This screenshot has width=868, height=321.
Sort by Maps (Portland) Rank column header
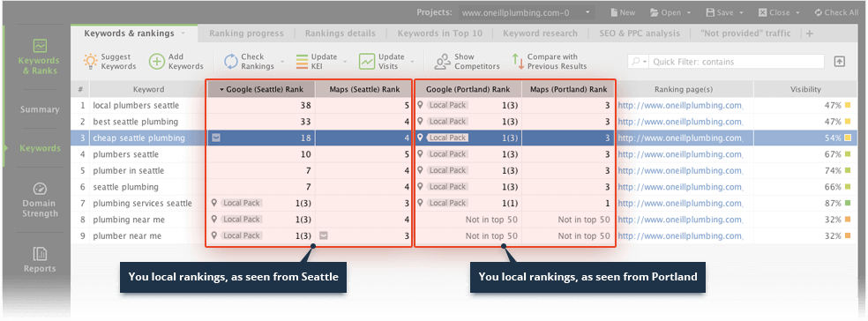pyautogui.click(x=568, y=89)
